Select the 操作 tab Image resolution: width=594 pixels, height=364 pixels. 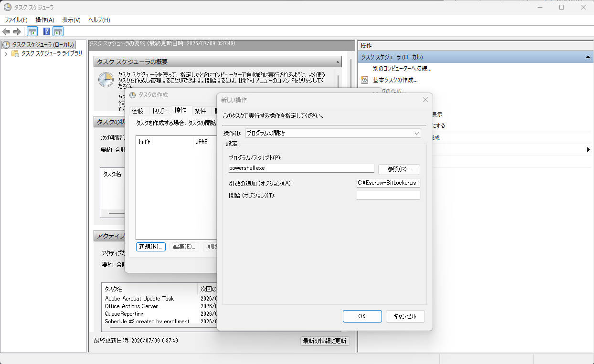tap(180, 110)
